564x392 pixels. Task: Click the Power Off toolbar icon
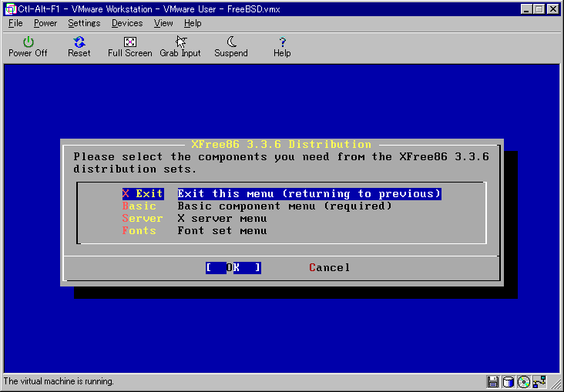click(28, 47)
